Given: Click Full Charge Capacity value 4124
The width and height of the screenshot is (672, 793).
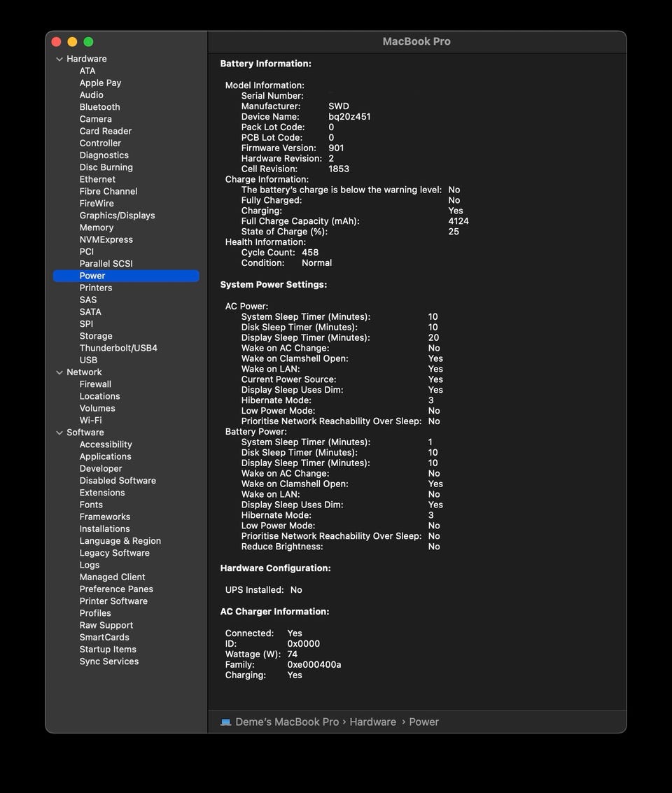Looking at the screenshot, I should click(x=458, y=221).
